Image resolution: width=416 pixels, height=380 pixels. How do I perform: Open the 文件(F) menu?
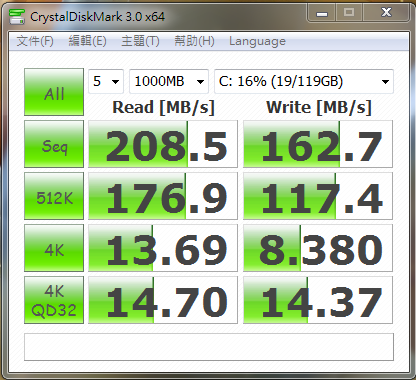[x=35, y=41]
